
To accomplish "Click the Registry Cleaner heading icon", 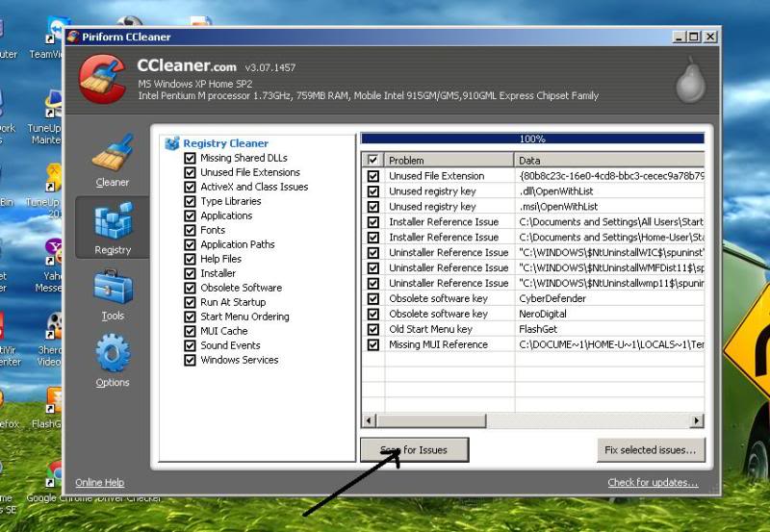I will (172, 143).
